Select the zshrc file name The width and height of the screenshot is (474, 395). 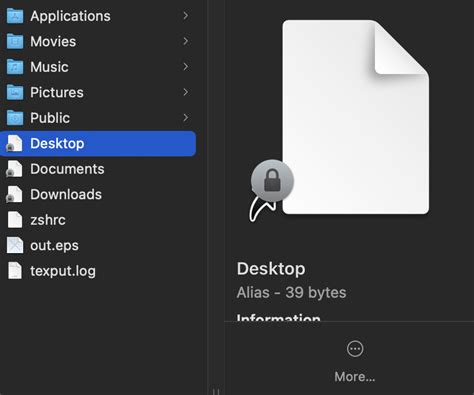[48, 220]
